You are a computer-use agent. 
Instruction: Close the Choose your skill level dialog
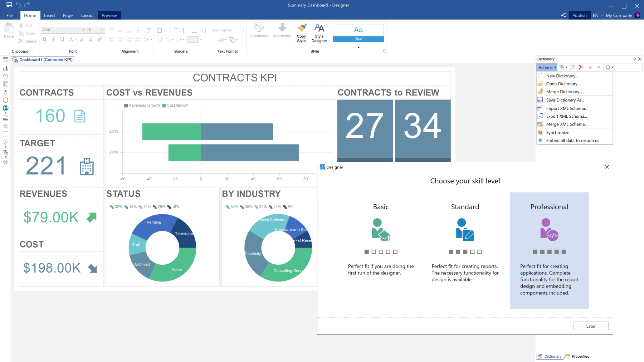pos(607,167)
